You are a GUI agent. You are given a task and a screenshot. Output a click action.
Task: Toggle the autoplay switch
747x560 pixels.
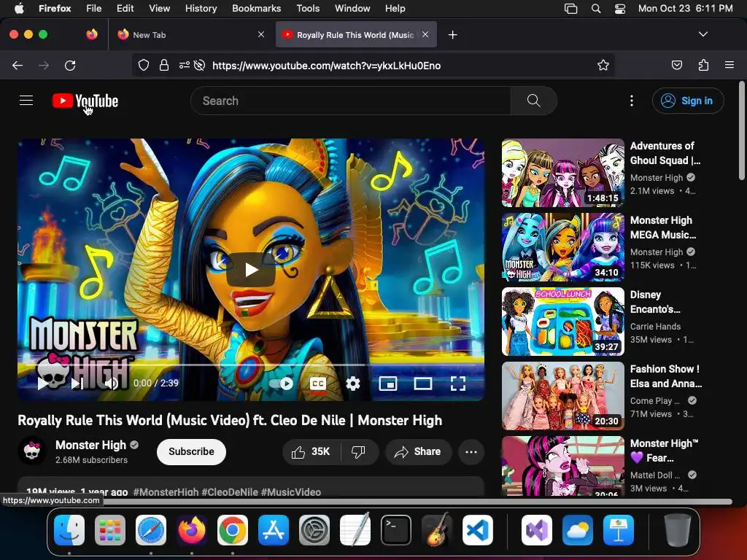pyautogui.click(x=282, y=384)
